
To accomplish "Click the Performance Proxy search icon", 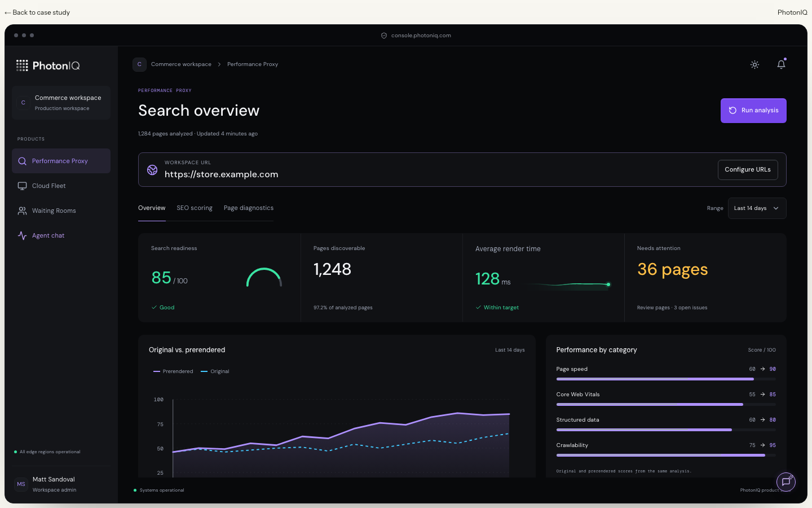I will (23, 161).
